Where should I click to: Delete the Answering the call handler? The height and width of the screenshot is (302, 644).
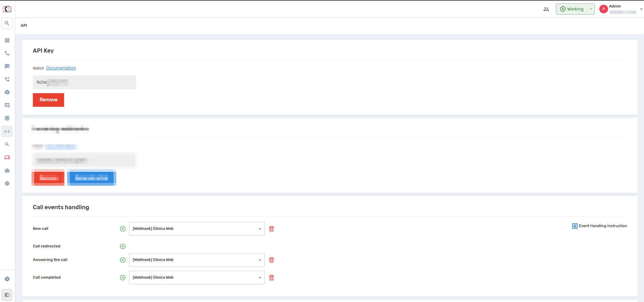[x=271, y=260]
